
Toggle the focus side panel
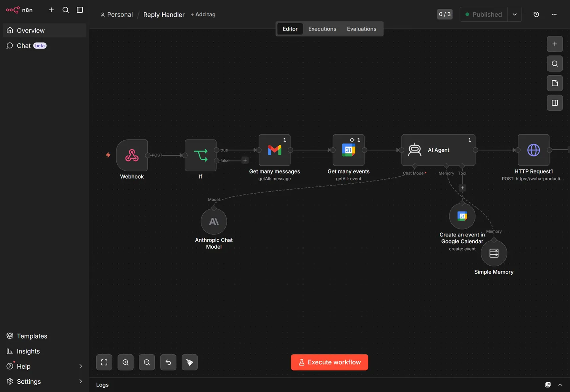tap(555, 103)
